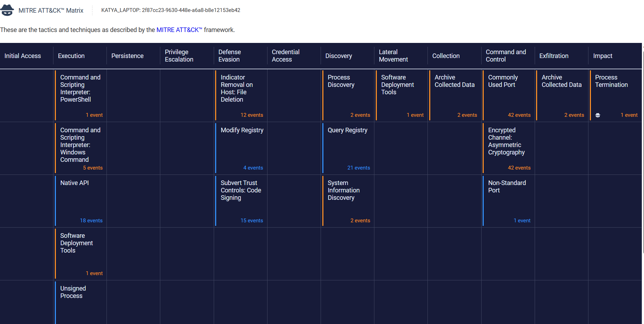This screenshot has height=324, width=644.
Task: Open Process Discovery technique cell
Action: [x=348, y=95]
